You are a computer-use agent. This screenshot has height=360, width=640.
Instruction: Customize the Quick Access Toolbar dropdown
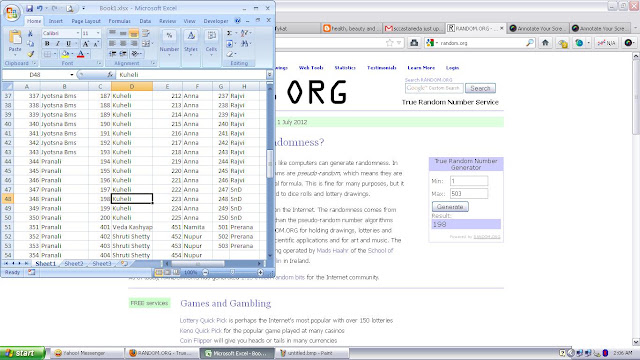click(84, 8)
